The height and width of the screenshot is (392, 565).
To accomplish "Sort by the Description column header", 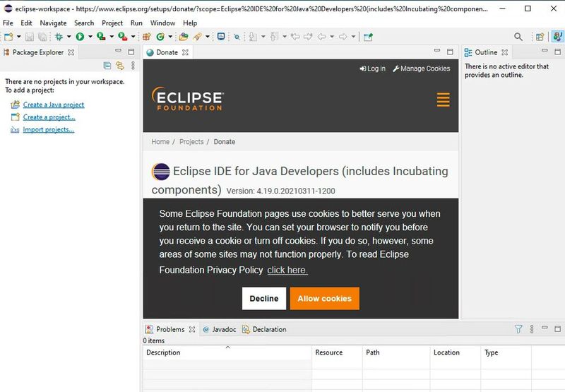I will tap(227, 352).
